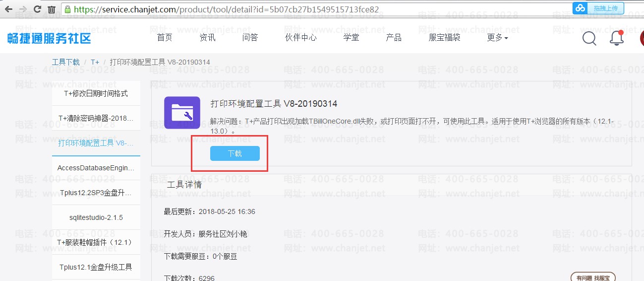The image size is (644, 281).
Task: Click the cloud upload extension button
Action: coord(598,8)
